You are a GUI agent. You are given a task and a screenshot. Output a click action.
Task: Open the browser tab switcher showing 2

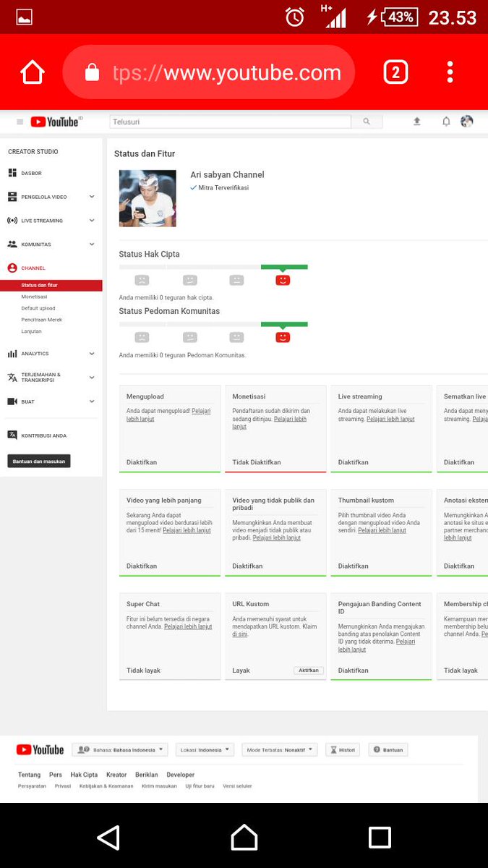click(395, 72)
